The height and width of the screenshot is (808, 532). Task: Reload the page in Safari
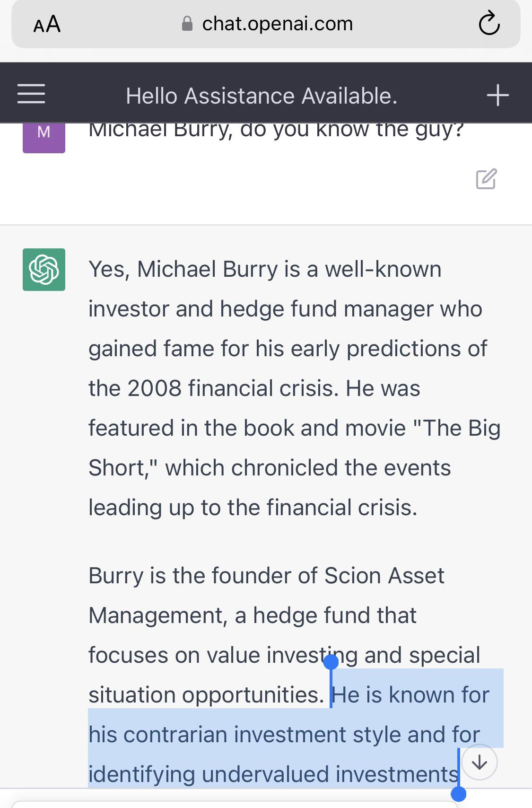[489, 24]
